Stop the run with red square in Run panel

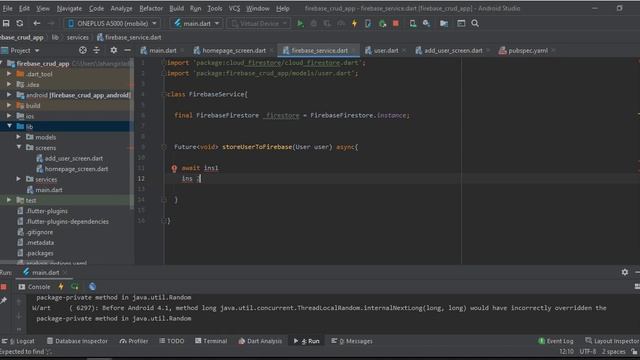tap(4, 287)
